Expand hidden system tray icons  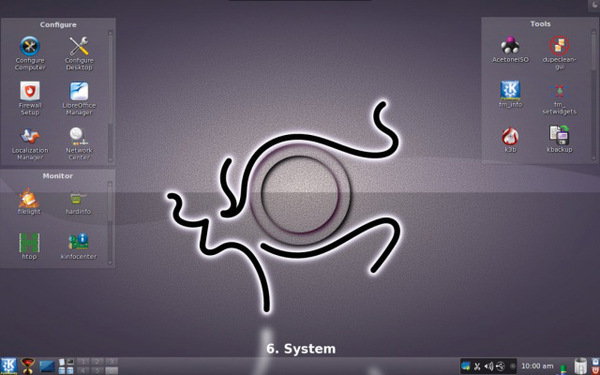(x=513, y=366)
